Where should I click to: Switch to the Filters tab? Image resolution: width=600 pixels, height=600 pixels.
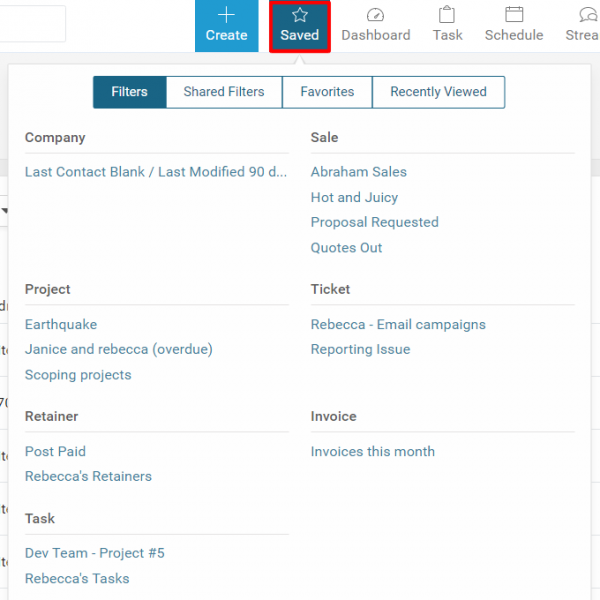[129, 92]
